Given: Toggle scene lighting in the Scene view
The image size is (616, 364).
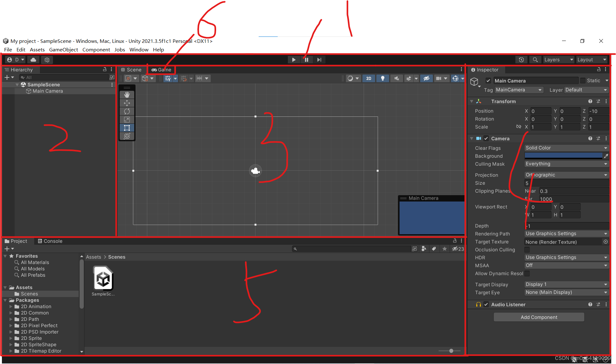Looking at the screenshot, I should tap(382, 78).
